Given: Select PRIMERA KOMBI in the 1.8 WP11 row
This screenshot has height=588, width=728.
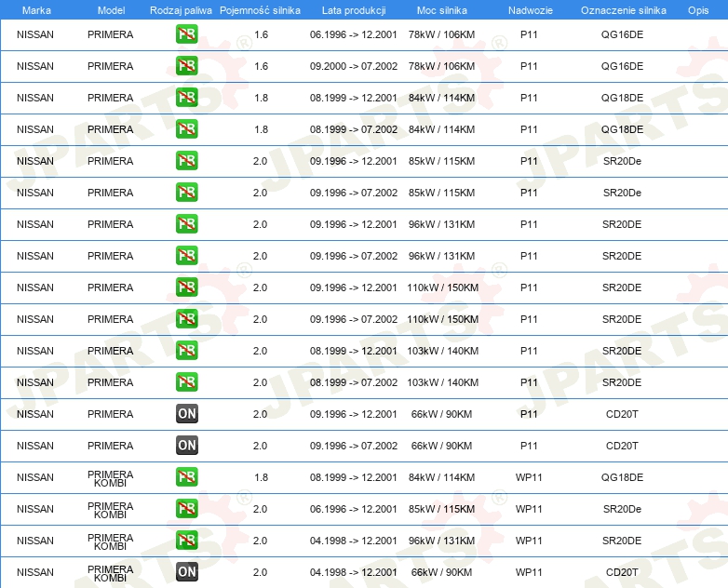Looking at the screenshot, I should click(x=110, y=478).
